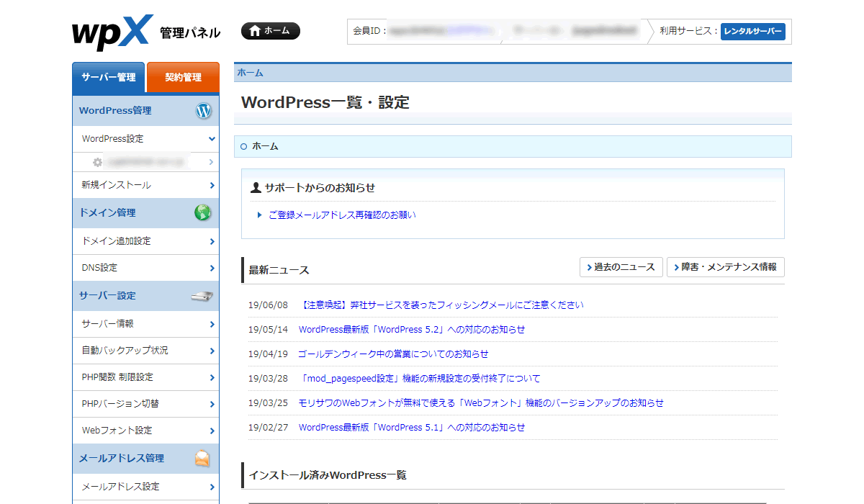Click the gear icon under WordPress設定

(x=98, y=163)
